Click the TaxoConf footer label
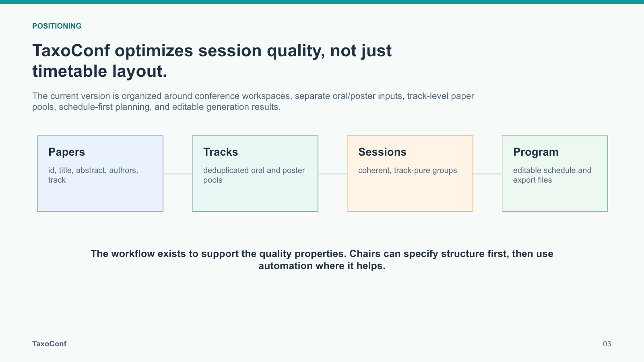The image size is (644, 362). 49,344
